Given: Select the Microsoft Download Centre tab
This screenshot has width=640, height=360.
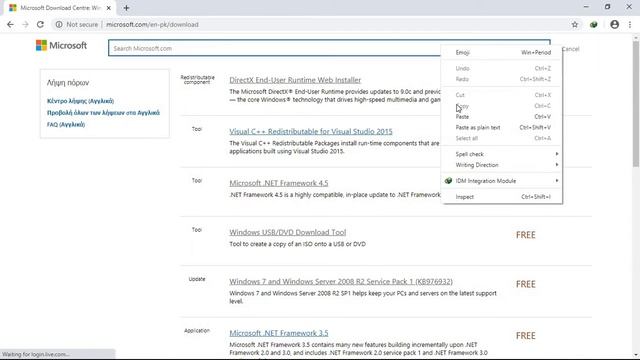Looking at the screenshot, I should tap(59, 8).
